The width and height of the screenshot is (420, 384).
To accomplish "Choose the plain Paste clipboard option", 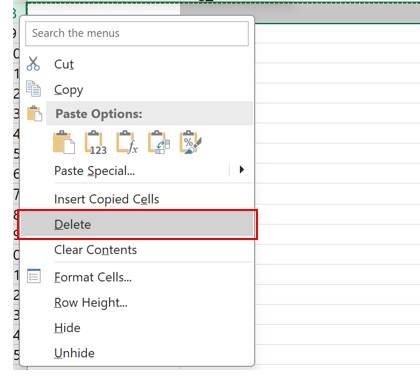I will point(64,142).
